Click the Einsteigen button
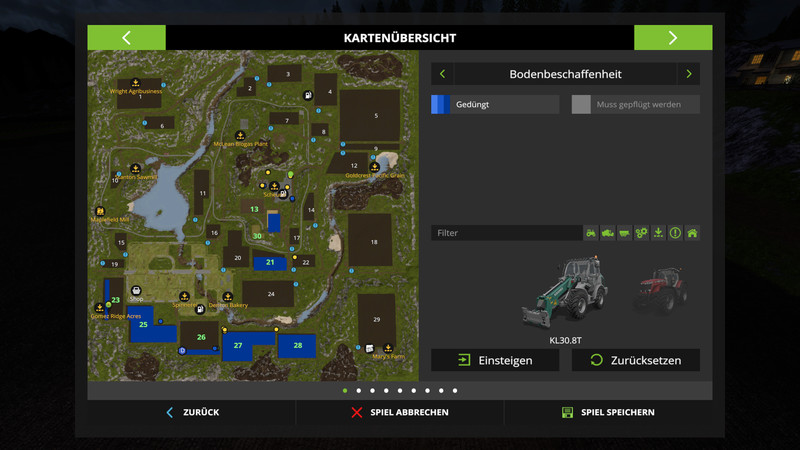Viewport: 800px width, 450px height. pyautogui.click(x=495, y=360)
